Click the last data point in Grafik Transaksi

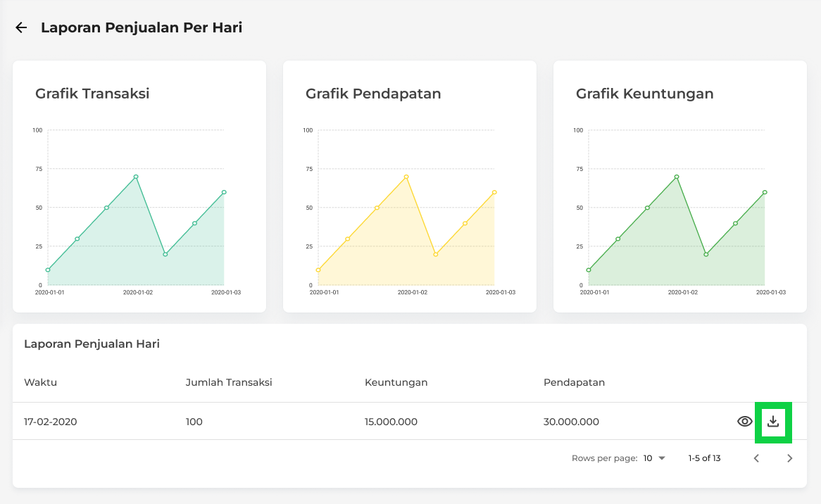click(x=224, y=192)
